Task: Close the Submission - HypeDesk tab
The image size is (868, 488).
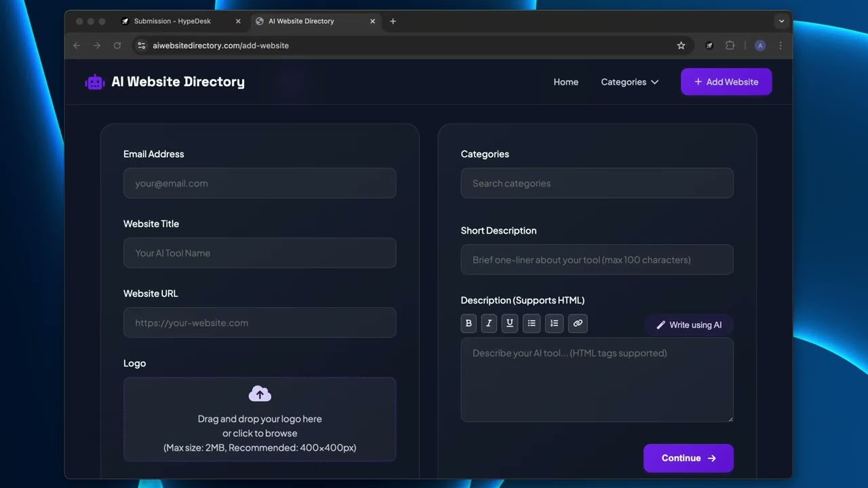Action: coord(238,21)
